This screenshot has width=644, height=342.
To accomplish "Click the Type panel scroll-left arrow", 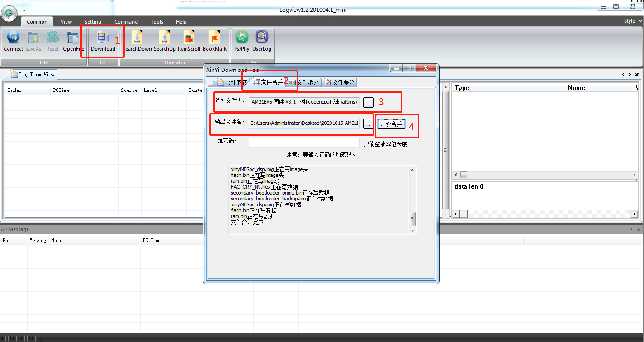I will 456,175.
